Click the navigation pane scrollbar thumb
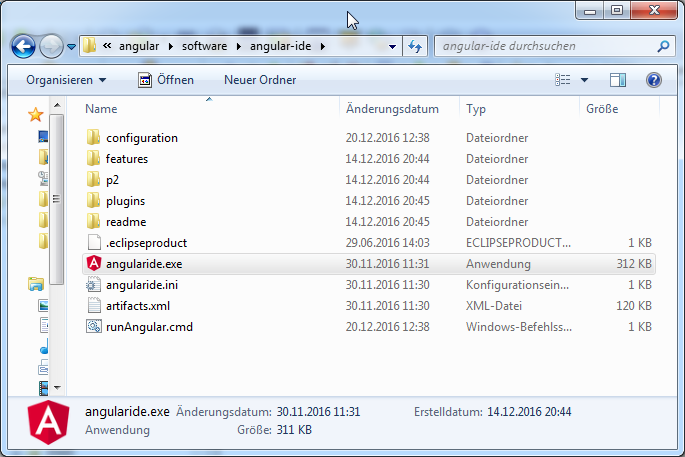This screenshot has height=457, width=685. (x=56, y=199)
